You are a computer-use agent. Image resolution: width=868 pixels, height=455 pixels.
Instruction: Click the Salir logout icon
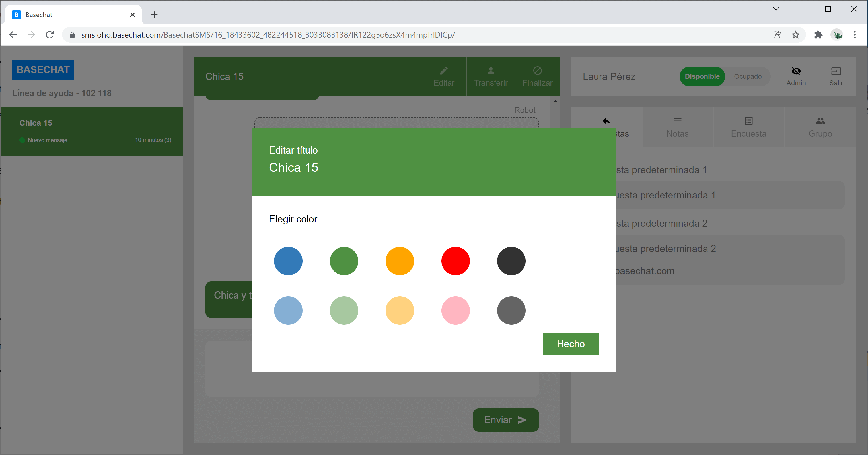click(x=836, y=71)
